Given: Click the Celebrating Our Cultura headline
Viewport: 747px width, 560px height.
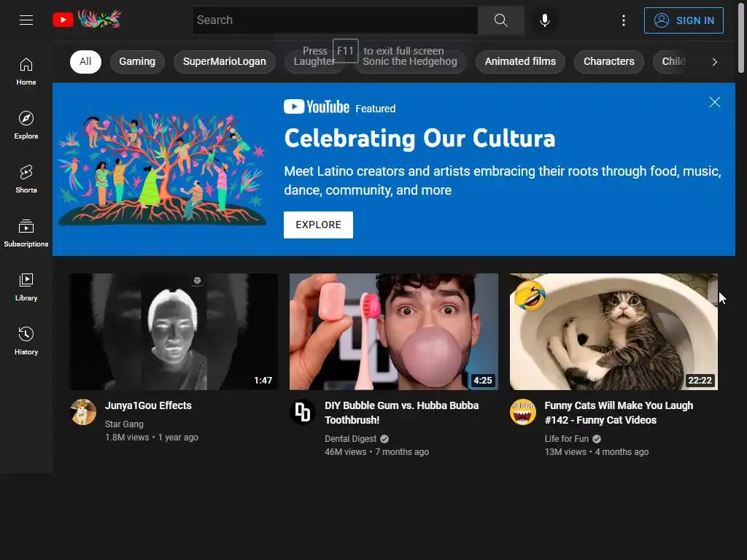Looking at the screenshot, I should [419, 139].
